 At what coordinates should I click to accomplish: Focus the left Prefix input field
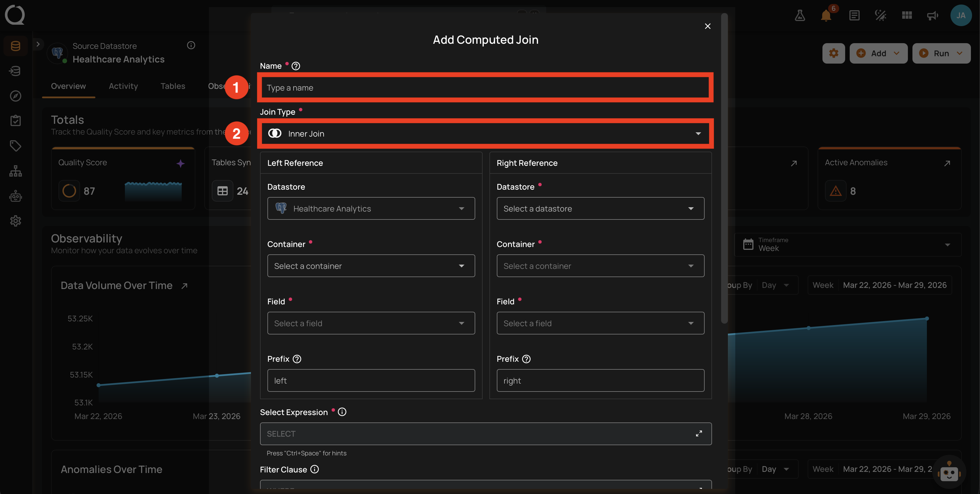(x=371, y=381)
